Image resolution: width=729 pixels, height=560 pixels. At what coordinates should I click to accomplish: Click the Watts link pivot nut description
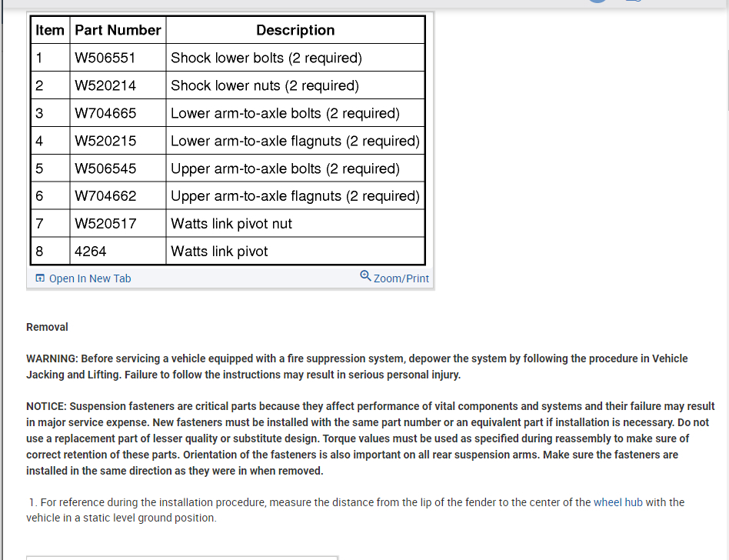231,224
